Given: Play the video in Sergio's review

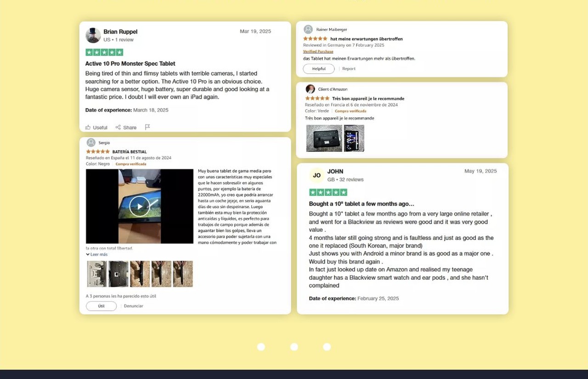Looking at the screenshot, I should point(140,206).
